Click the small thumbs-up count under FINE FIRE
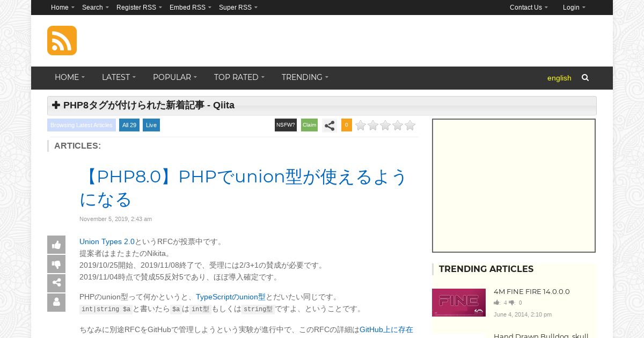Screen dimensions: 644x338 pos(500,303)
